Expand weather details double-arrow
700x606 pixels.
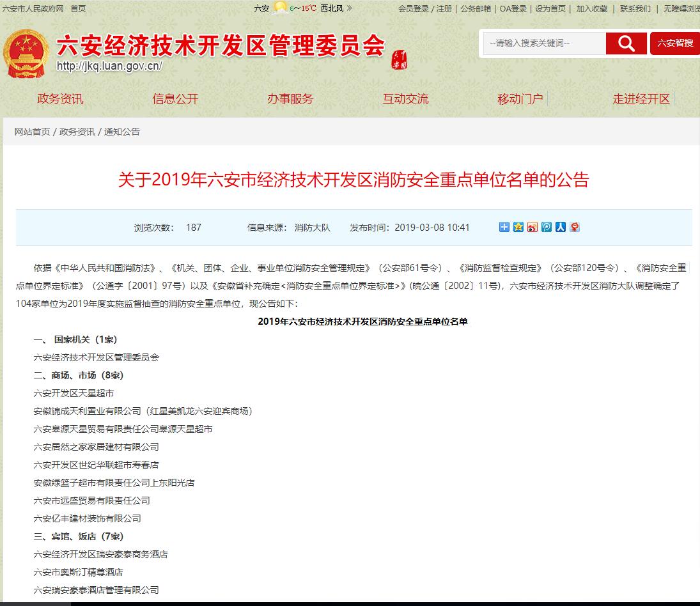pos(349,8)
